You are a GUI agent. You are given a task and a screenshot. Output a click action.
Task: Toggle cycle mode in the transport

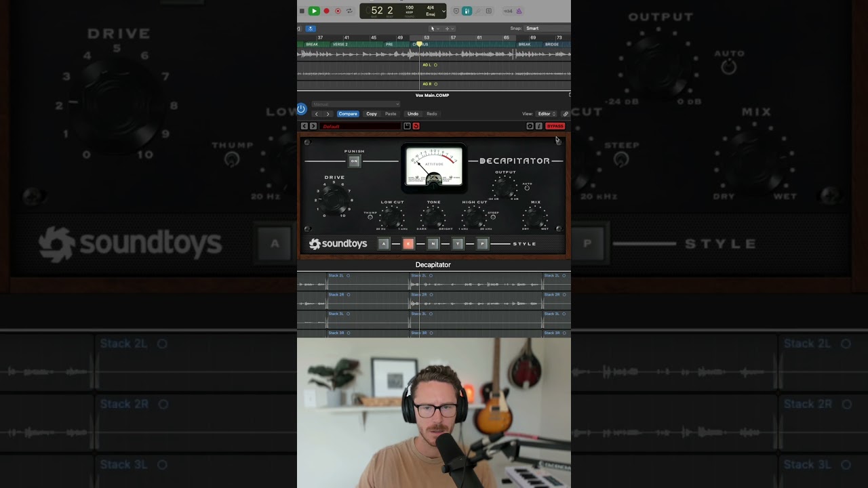pyautogui.click(x=349, y=11)
